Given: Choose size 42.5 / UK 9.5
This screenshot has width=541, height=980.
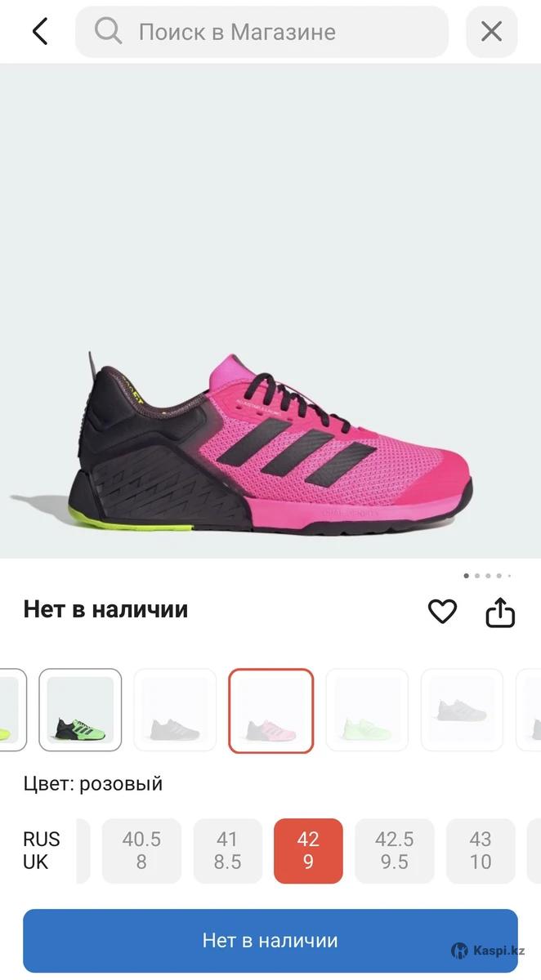Looking at the screenshot, I should click(x=395, y=851).
